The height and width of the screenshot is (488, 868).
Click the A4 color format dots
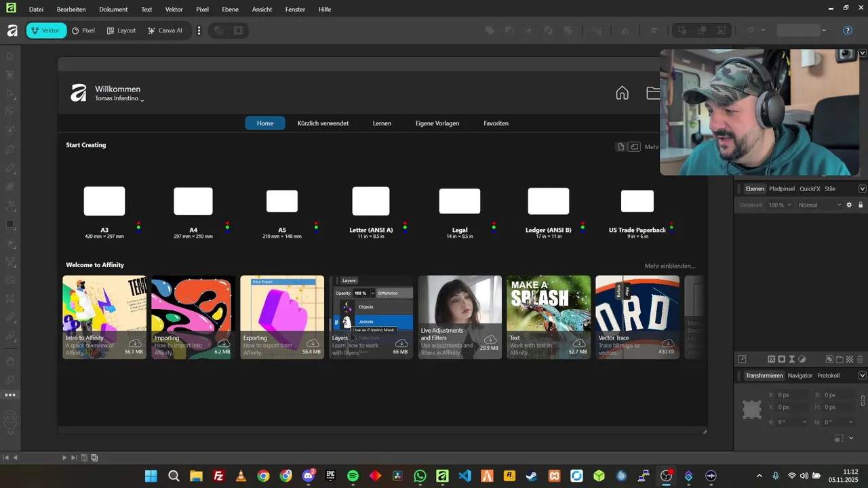227,226
